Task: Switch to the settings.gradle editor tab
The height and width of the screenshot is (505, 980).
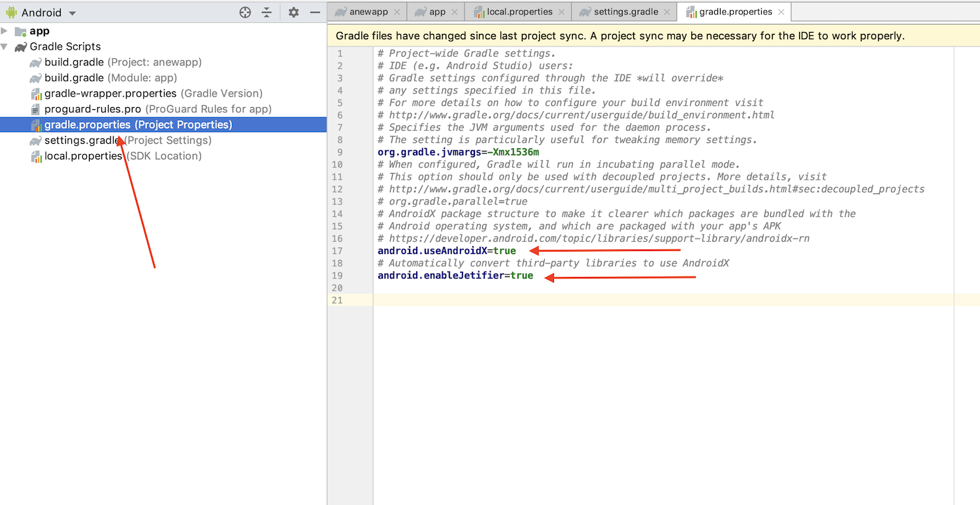Action: [x=624, y=12]
